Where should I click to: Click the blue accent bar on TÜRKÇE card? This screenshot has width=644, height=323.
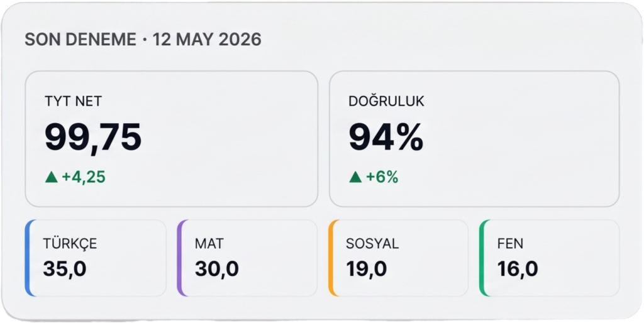pyautogui.click(x=28, y=258)
